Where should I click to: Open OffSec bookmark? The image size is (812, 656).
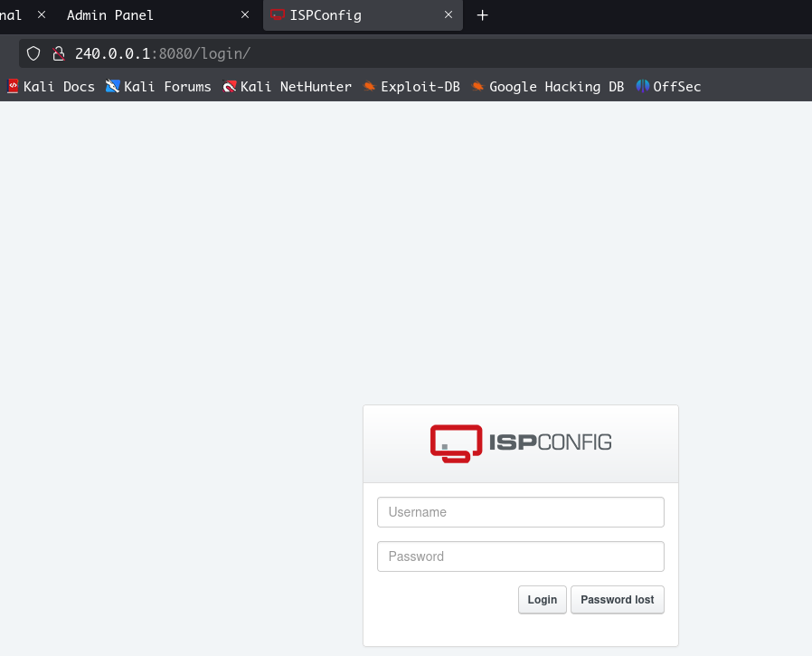668,87
